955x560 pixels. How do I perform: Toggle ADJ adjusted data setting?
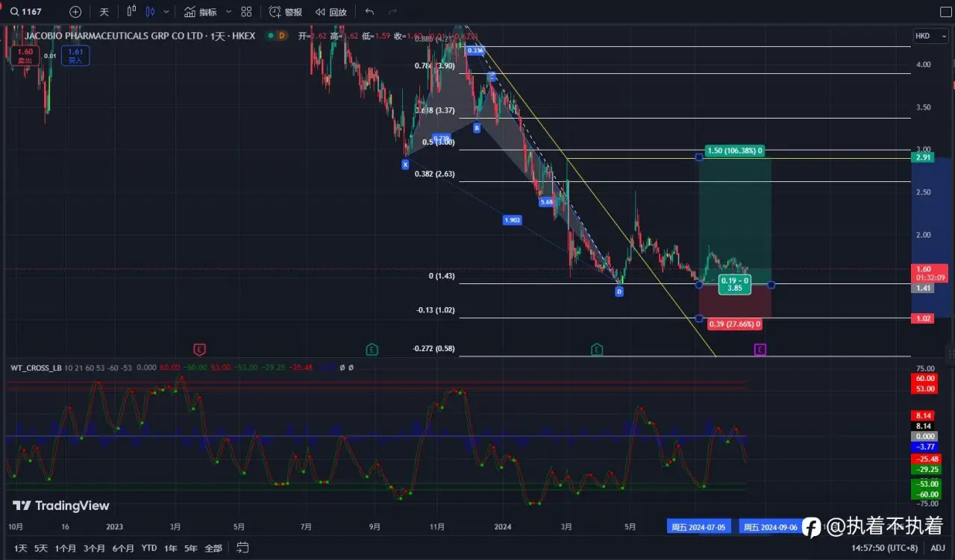pyautogui.click(x=938, y=548)
